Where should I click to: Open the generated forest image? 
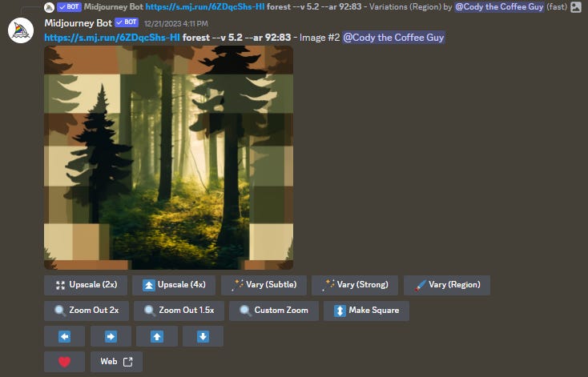pyautogui.click(x=168, y=158)
